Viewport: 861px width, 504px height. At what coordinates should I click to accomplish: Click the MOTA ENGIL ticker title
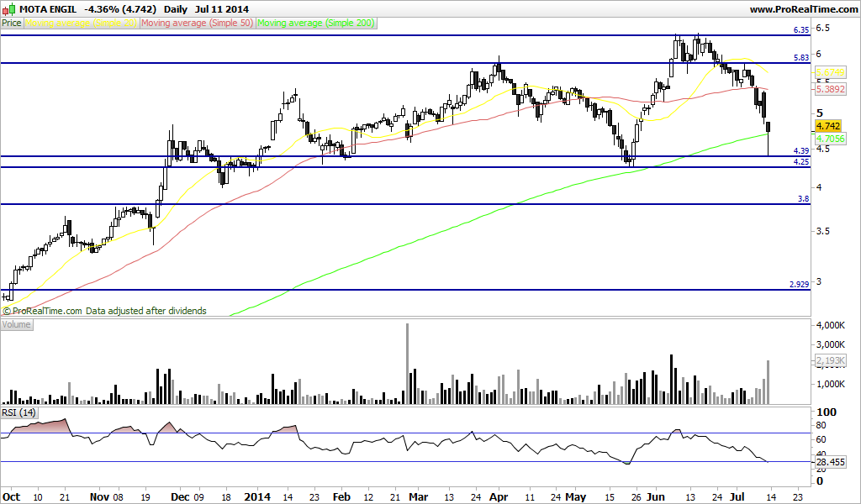point(48,9)
